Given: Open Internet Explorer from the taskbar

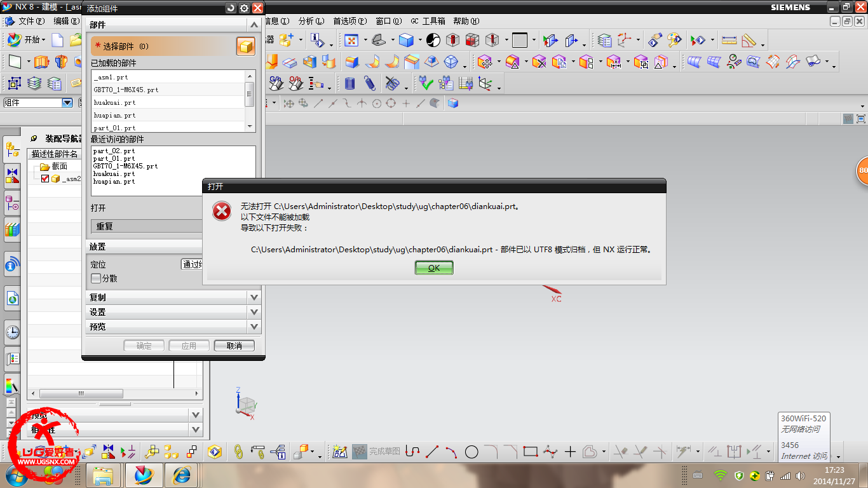Looking at the screenshot, I should [x=182, y=475].
